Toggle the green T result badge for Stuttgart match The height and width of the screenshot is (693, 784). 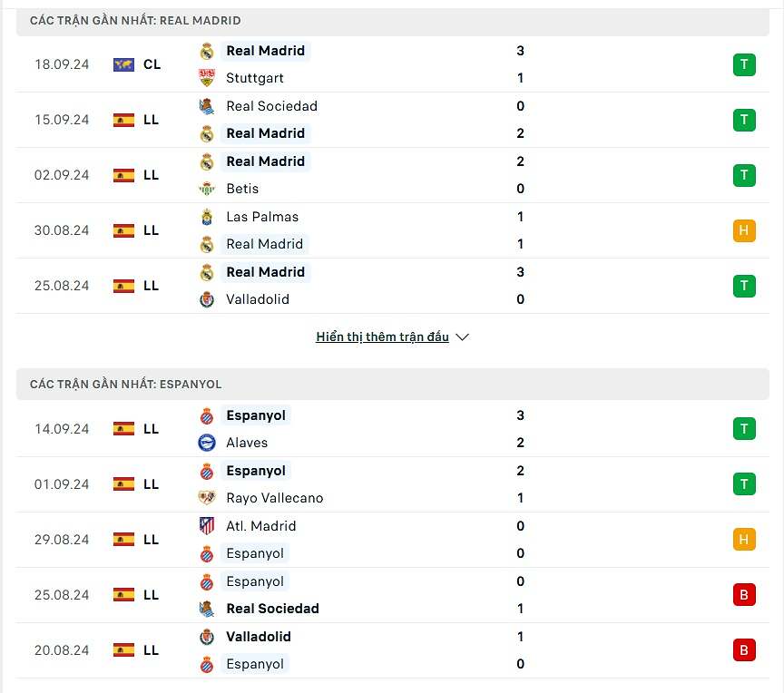point(744,64)
